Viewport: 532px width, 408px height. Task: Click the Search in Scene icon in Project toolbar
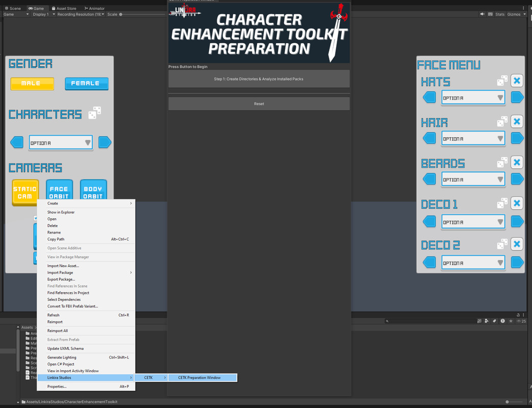[479, 321]
